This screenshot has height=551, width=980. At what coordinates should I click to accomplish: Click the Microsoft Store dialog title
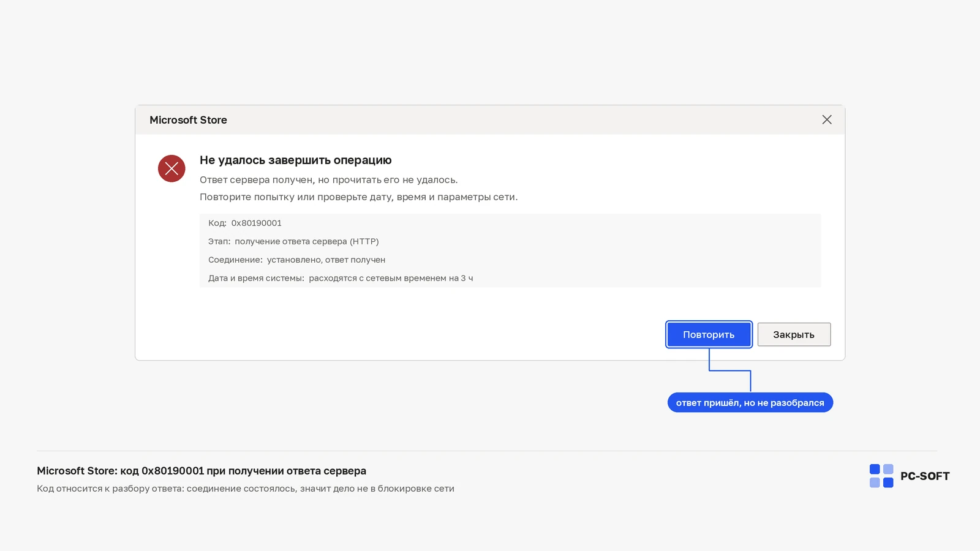pyautogui.click(x=188, y=120)
